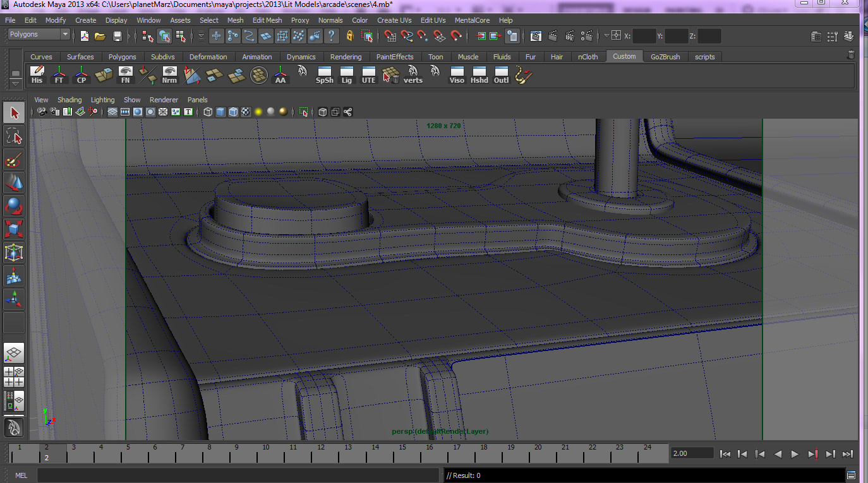Select the Rotate tool sphere icon

[x=14, y=206]
